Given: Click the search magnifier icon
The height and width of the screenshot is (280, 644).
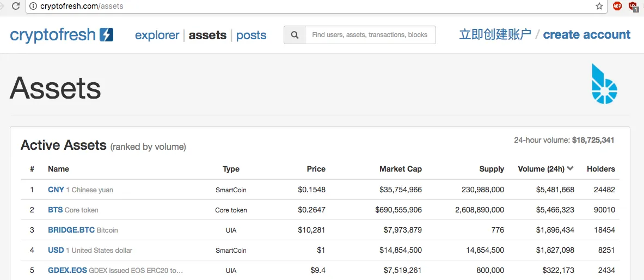Looking at the screenshot, I should pos(295,35).
